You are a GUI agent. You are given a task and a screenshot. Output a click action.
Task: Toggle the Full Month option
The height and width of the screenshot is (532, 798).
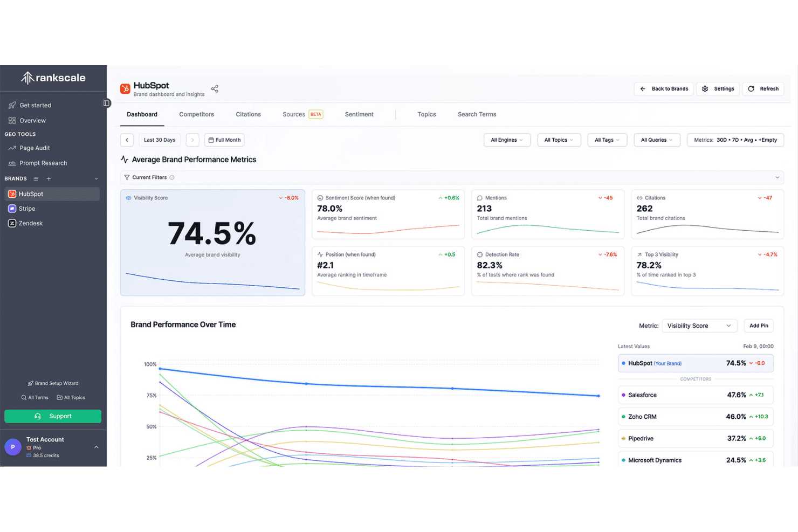click(x=224, y=140)
